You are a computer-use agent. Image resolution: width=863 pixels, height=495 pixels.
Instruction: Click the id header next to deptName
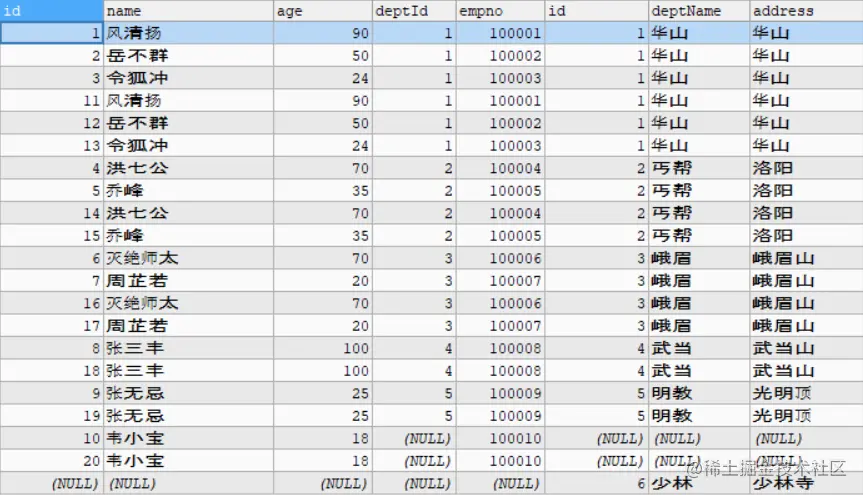[x=597, y=11]
